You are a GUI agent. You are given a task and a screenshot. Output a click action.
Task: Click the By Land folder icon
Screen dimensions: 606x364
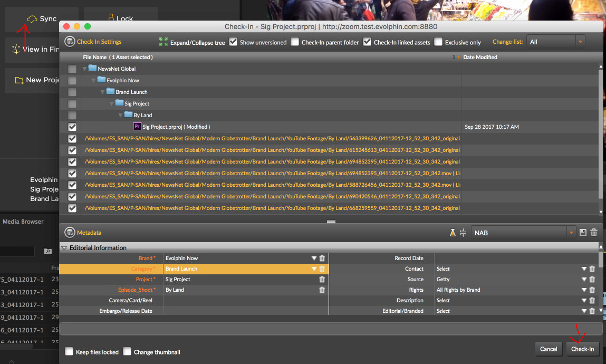pyautogui.click(x=128, y=114)
